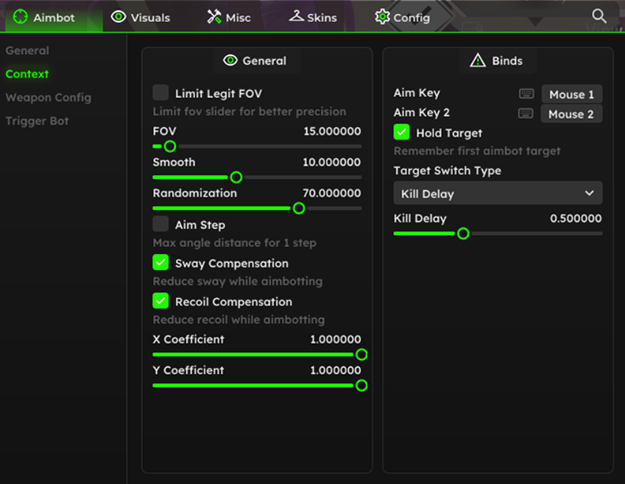Open search with the magnifier icon
625x484 pixels.
point(599,16)
